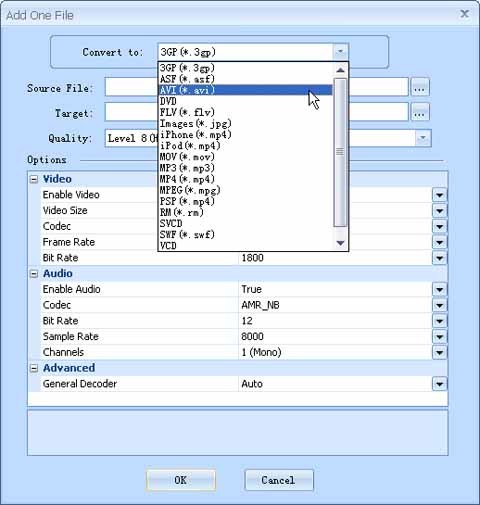The height and width of the screenshot is (505, 480).
Task: Open video Bit Rate 1800 dropdown arrow
Action: (x=439, y=258)
